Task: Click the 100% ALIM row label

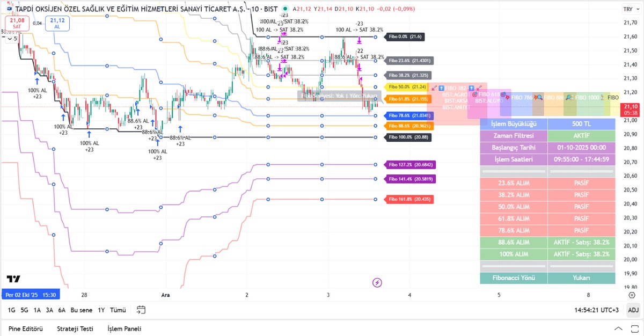Action: click(x=514, y=254)
